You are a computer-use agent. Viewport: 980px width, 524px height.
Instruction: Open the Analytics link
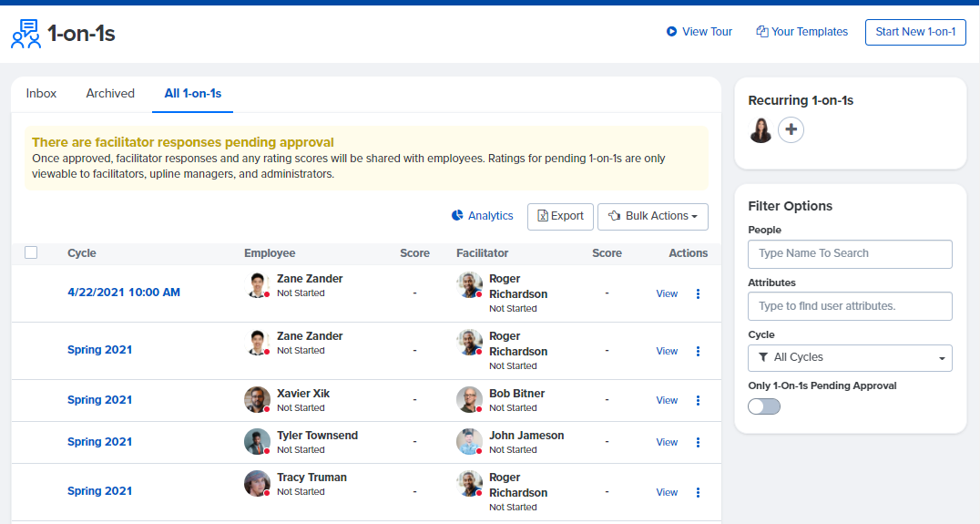[x=482, y=216]
